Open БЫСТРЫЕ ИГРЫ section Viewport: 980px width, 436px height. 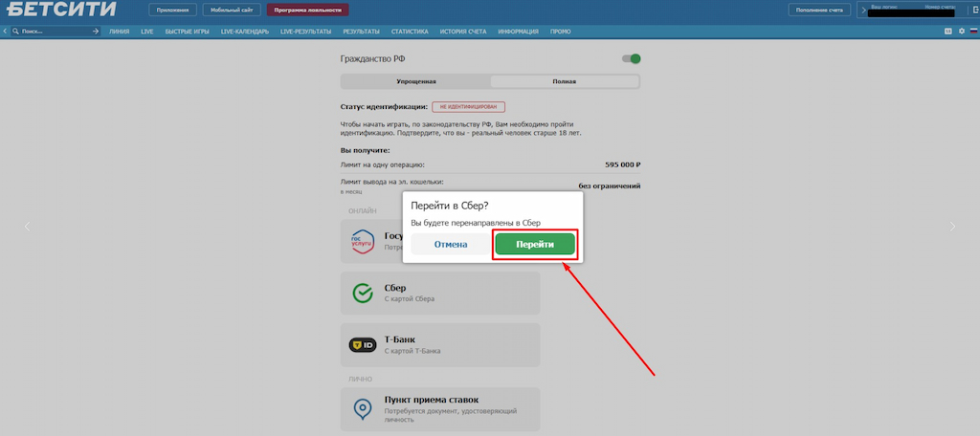(187, 32)
